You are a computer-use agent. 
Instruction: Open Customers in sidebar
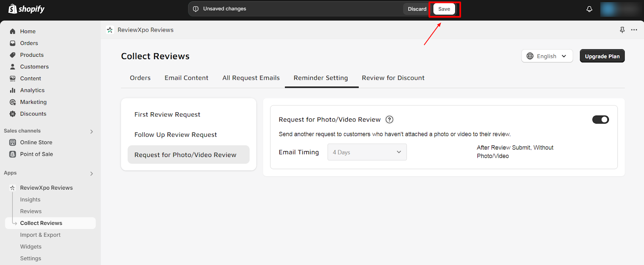click(34, 66)
